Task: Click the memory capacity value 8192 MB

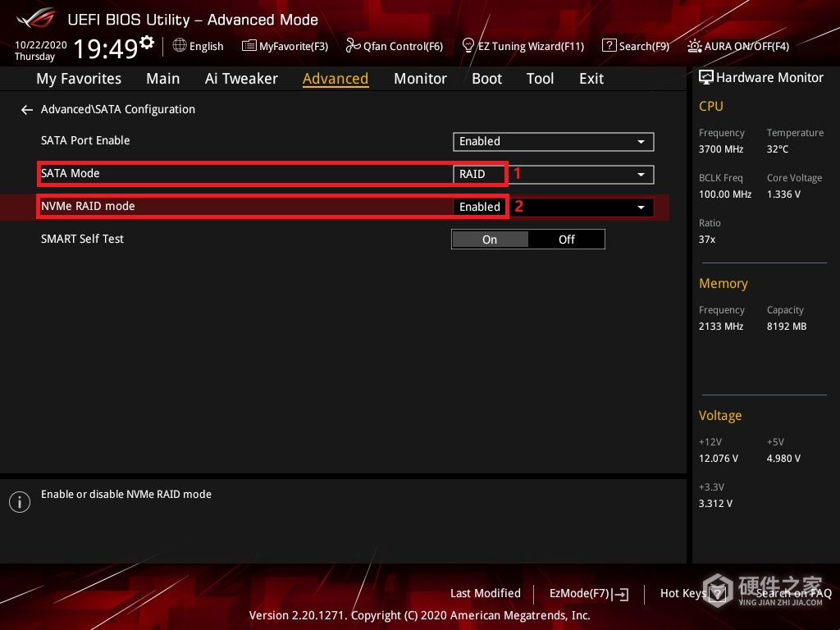Action: [787, 326]
